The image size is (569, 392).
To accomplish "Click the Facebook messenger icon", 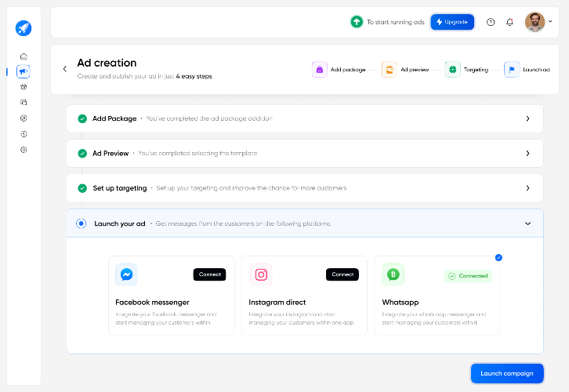I will coord(126,274).
